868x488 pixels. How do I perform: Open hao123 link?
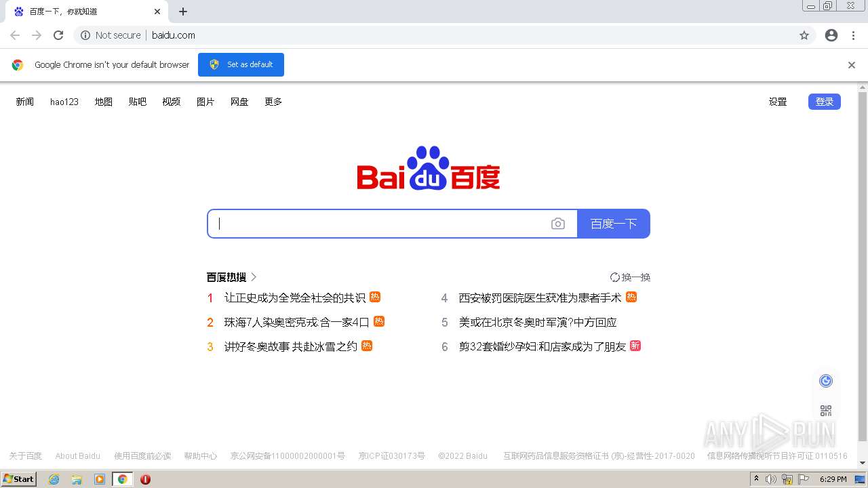[x=64, y=102]
